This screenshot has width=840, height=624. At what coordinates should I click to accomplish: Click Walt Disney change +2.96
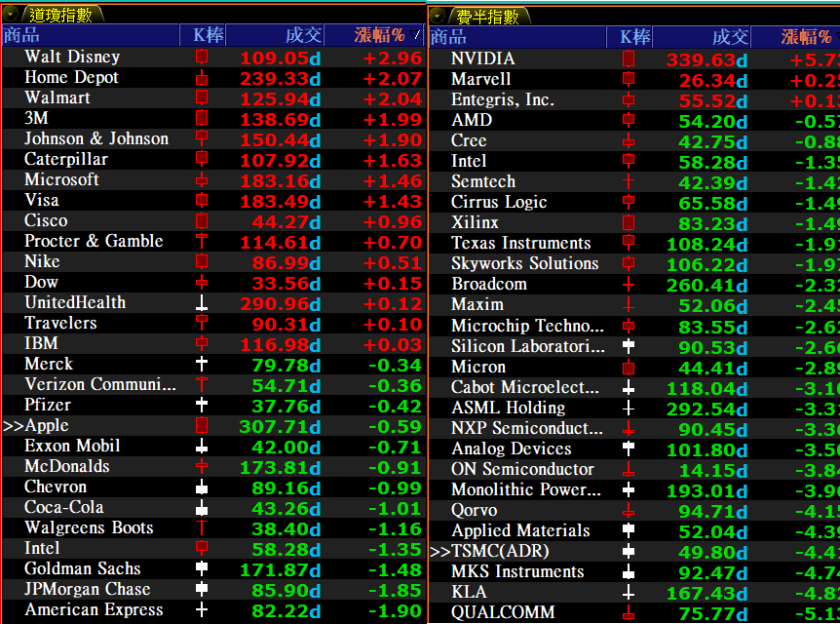click(x=393, y=58)
